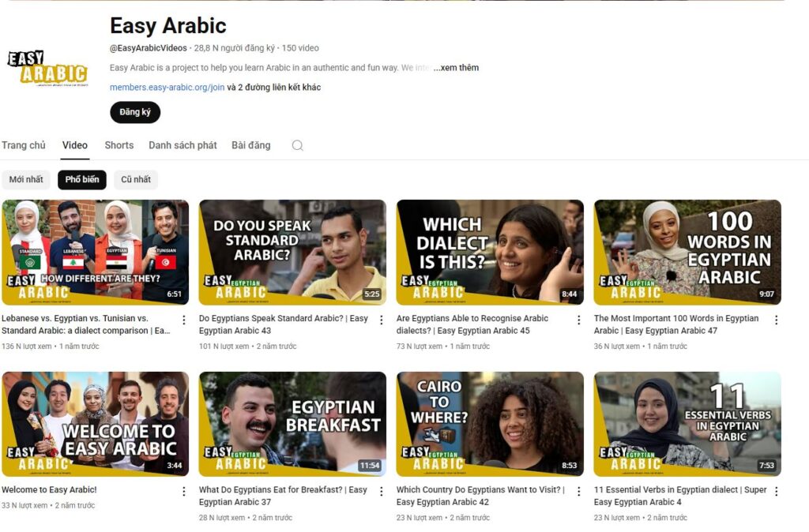Viewport: 809px width, 532px height.
Task: Click title 11 Essential Verbs in Egyptian dialect
Action: click(680, 496)
